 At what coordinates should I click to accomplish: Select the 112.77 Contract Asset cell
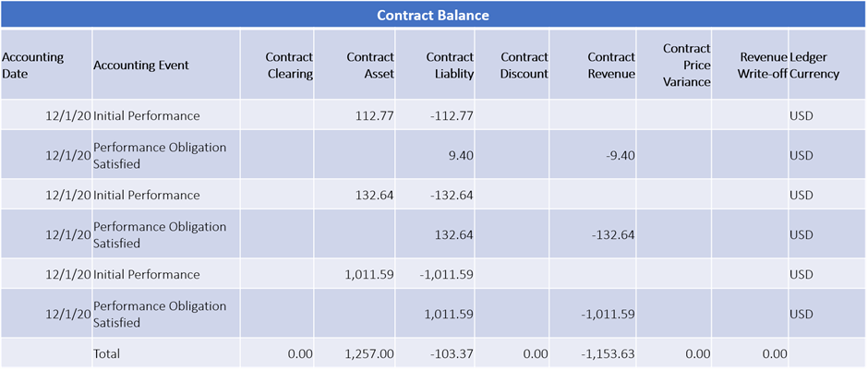click(x=374, y=115)
